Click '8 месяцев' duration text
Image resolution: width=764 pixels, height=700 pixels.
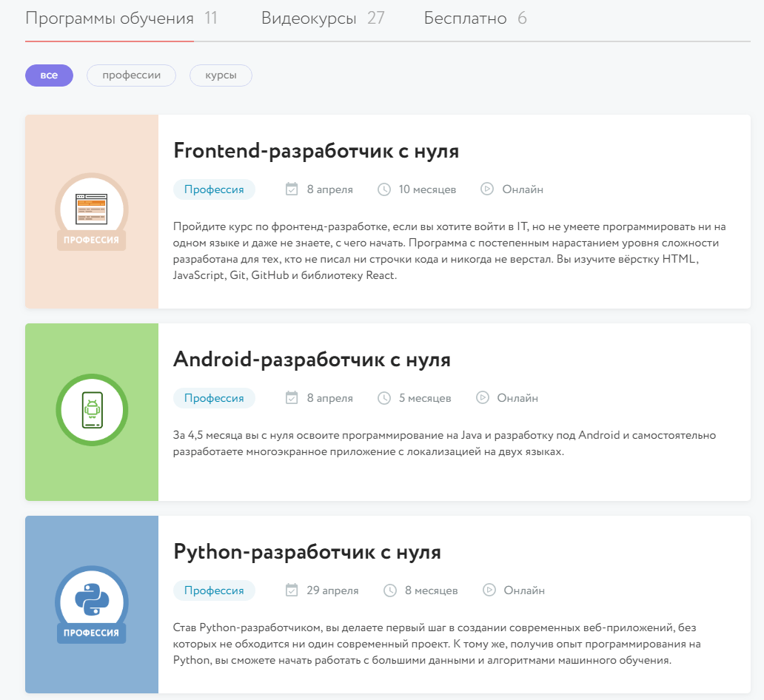[431, 590]
